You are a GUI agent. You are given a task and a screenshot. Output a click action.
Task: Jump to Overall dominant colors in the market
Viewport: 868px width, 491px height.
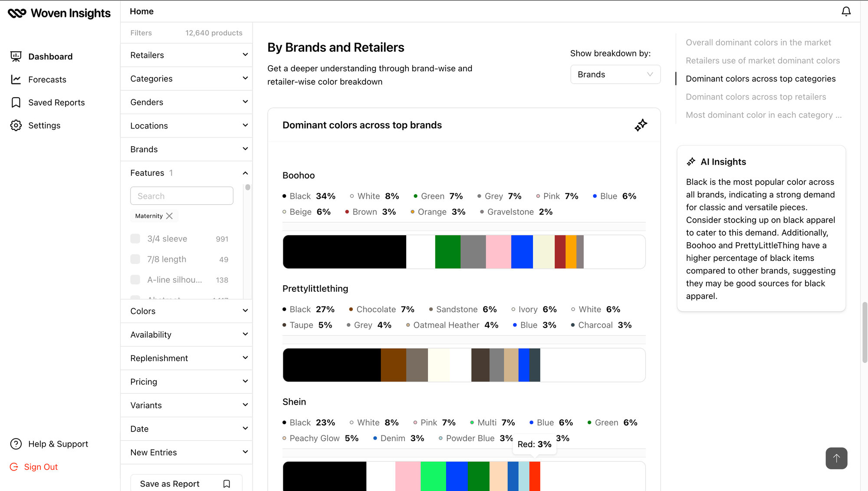pyautogui.click(x=758, y=43)
